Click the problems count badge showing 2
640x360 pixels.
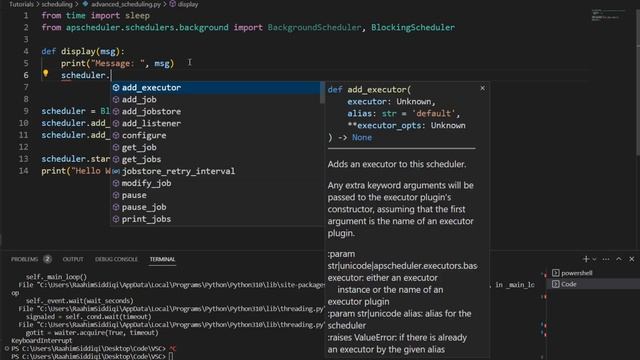[47, 259]
